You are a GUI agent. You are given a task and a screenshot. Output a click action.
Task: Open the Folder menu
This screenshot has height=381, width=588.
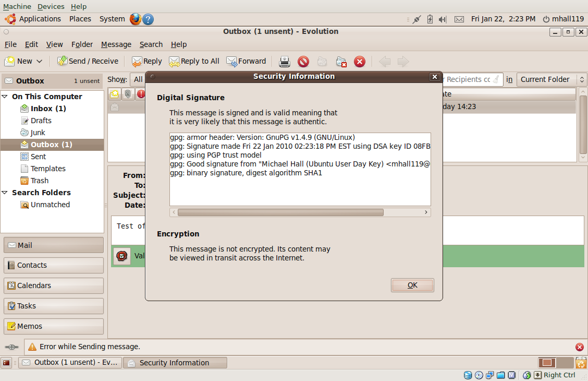(82, 44)
